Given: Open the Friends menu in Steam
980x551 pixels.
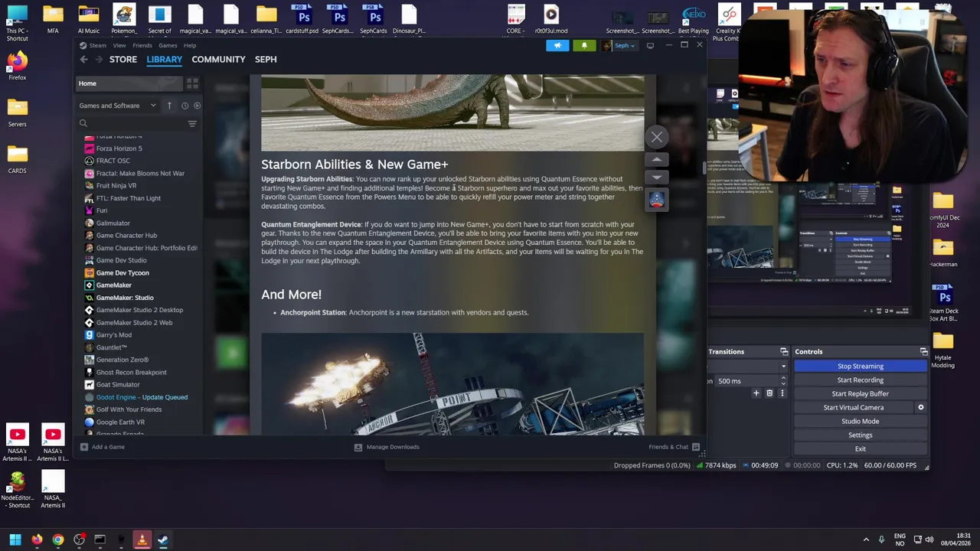Looking at the screenshot, I should point(142,45).
